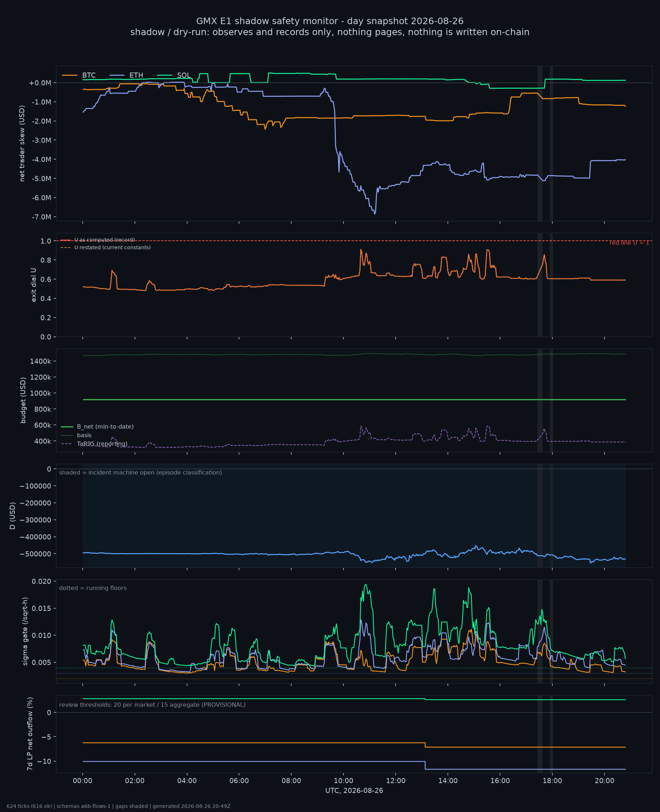
Task: Click the green SOL legend line swatch
Action: pyautogui.click(x=165, y=75)
